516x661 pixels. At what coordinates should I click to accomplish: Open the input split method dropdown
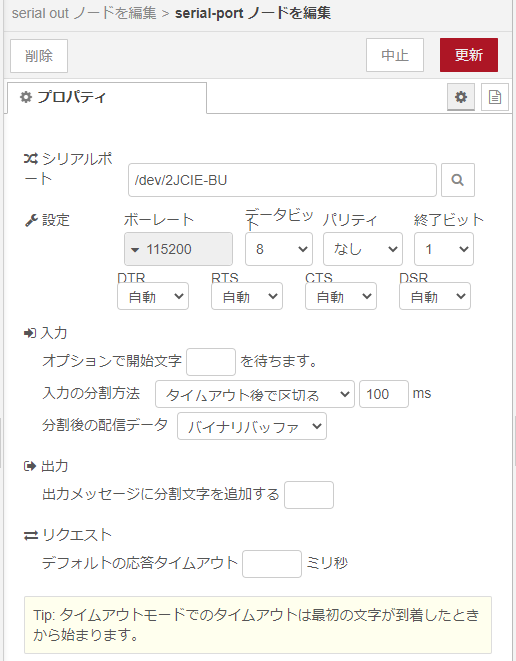(255, 394)
